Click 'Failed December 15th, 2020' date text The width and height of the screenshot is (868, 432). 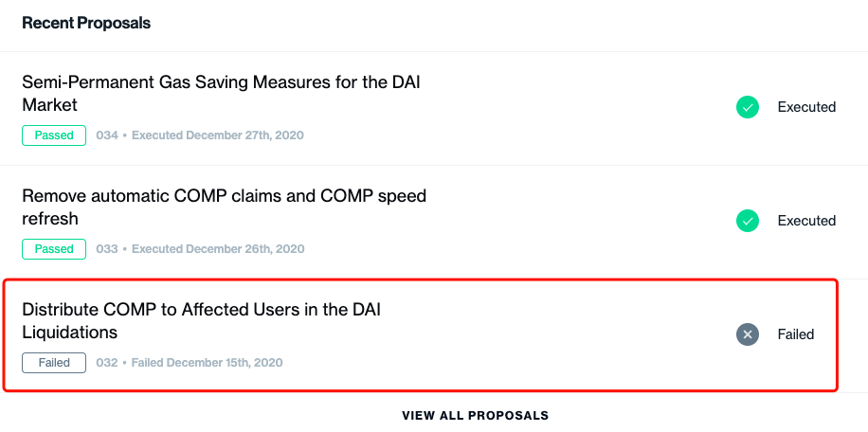pos(207,363)
